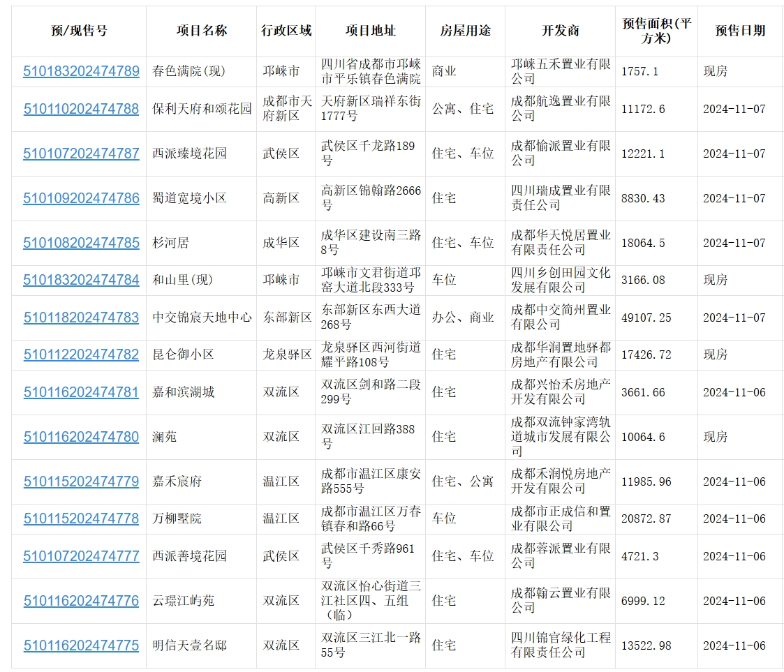Select project name 保利天府和颂花园
784x672 pixels.
202,109
